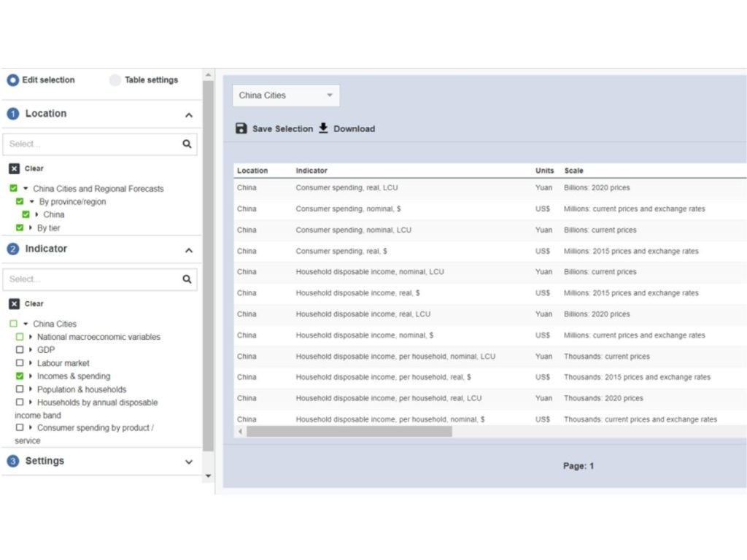
Task: Click the Clear X icon under Indicator
Action: 14,304
